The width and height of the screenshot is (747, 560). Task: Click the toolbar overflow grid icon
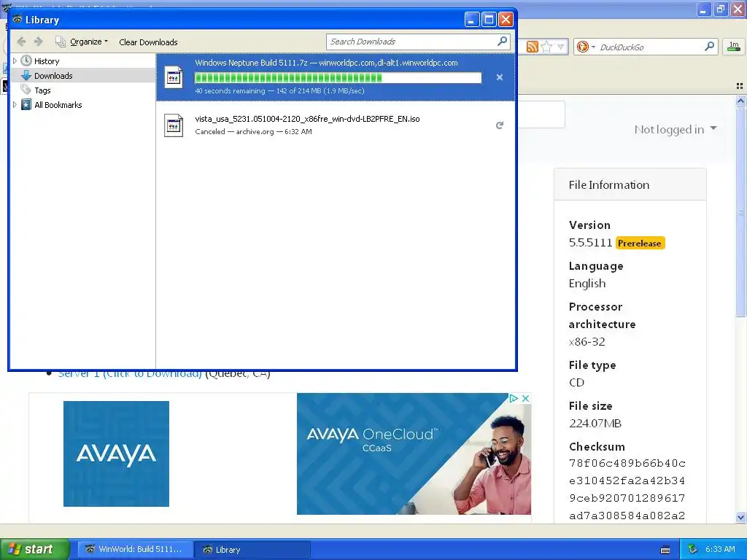[x=740, y=86]
